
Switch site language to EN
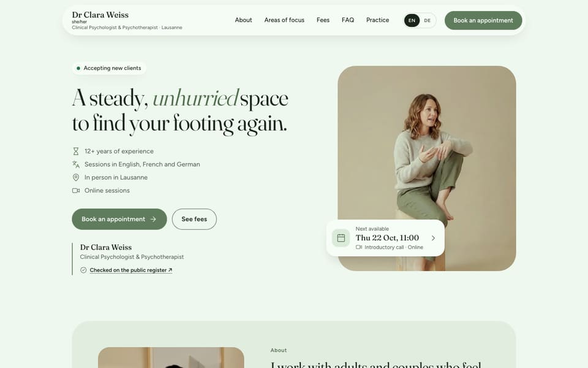click(x=412, y=20)
